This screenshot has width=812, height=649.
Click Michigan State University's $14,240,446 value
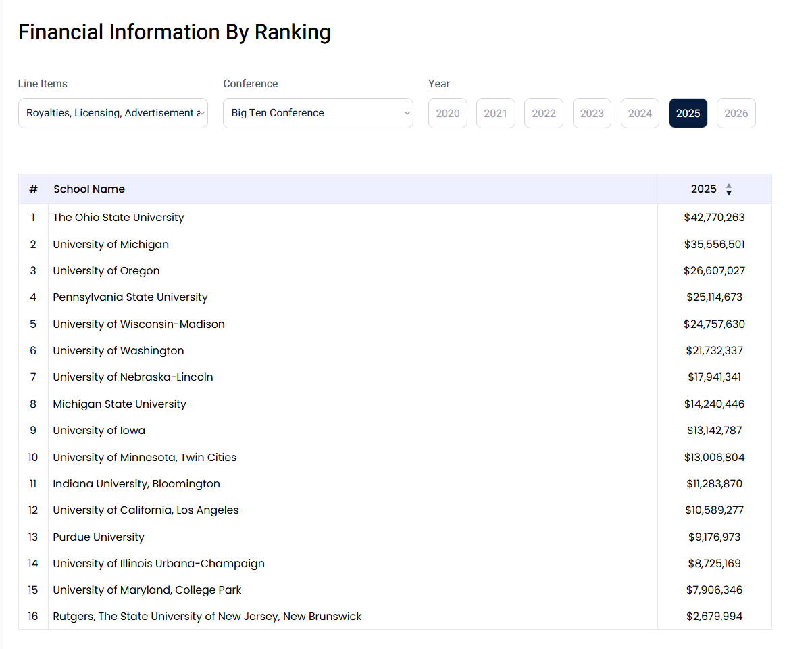click(x=714, y=404)
